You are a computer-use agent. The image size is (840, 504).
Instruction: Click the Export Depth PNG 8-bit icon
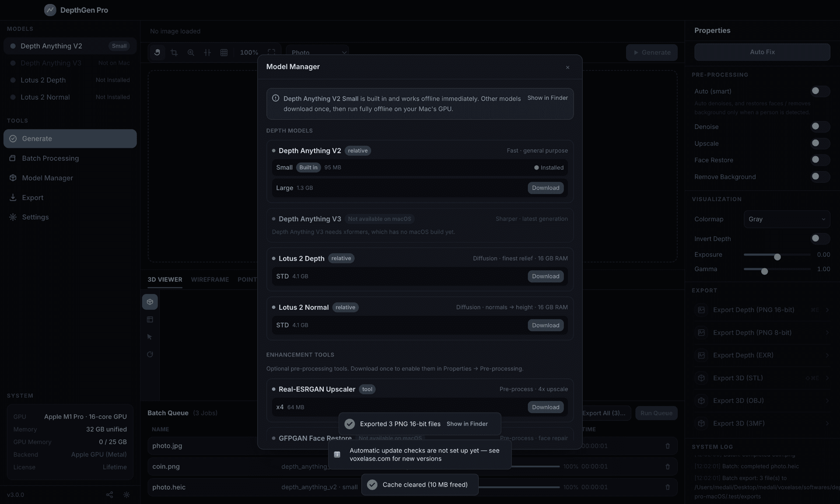(x=701, y=332)
